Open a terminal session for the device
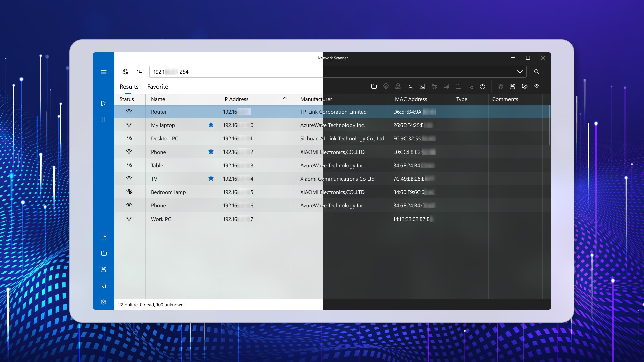 click(x=422, y=86)
